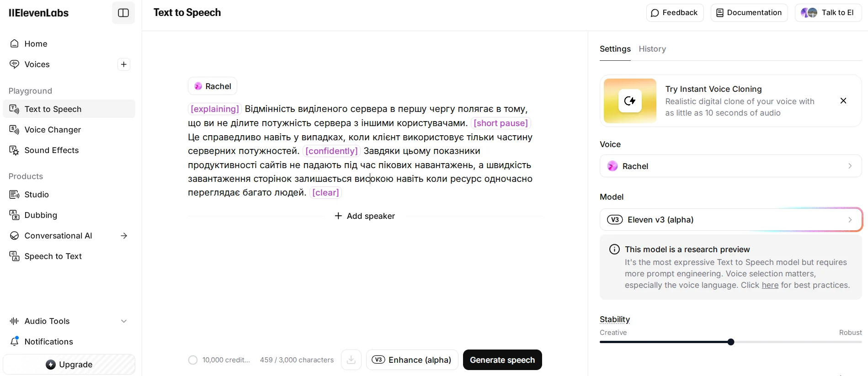Click the Notifications bell icon
Screen dimensions: 868x376
tap(15, 342)
